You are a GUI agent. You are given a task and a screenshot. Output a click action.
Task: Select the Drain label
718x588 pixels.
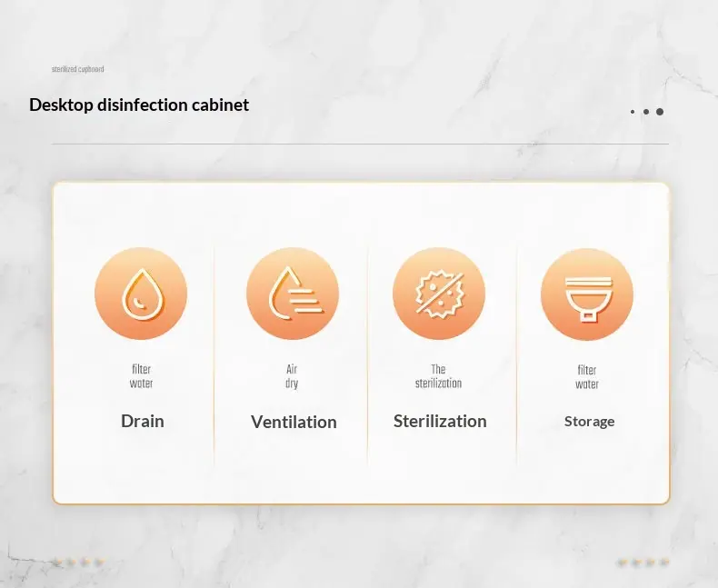click(143, 421)
